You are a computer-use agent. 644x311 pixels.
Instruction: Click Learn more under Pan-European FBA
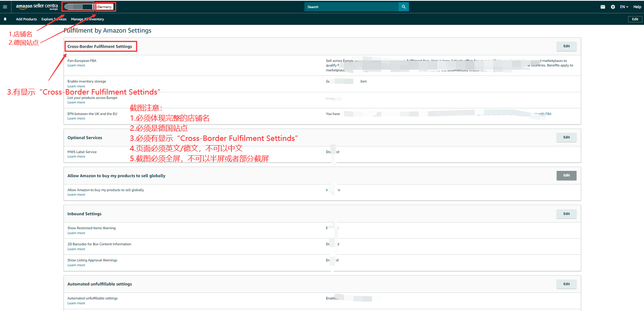tap(76, 65)
